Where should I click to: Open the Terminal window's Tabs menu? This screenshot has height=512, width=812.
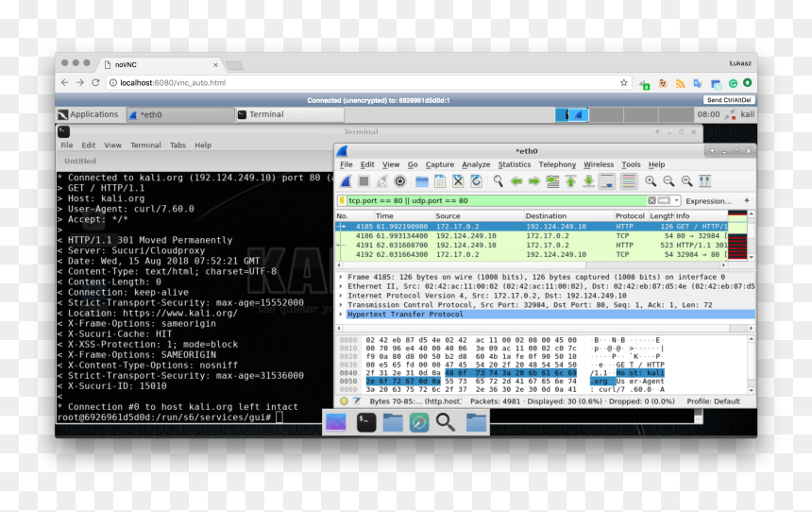point(178,145)
